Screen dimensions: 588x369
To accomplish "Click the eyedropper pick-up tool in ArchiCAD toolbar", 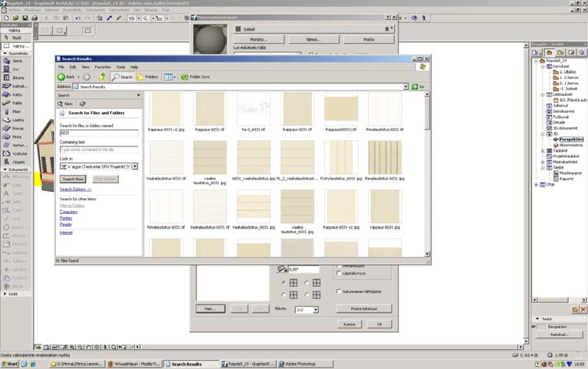I will (x=110, y=18).
